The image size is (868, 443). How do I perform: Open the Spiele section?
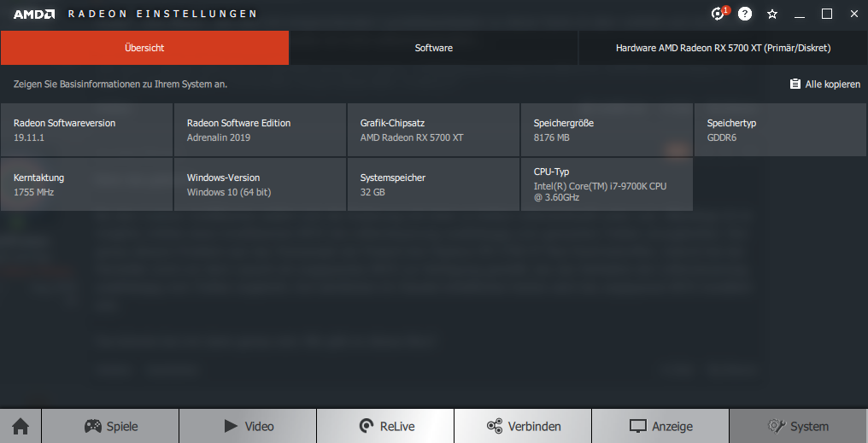(x=110, y=427)
